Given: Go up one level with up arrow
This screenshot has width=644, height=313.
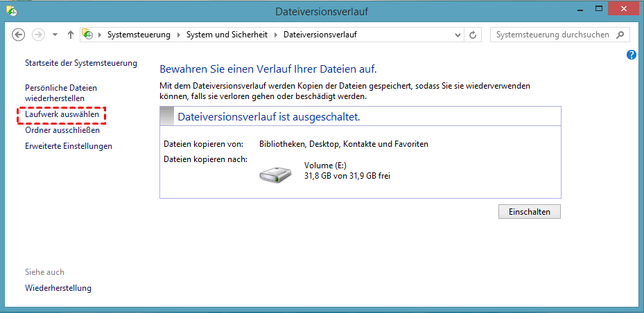Looking at the screenshot, I should (70, 35).
